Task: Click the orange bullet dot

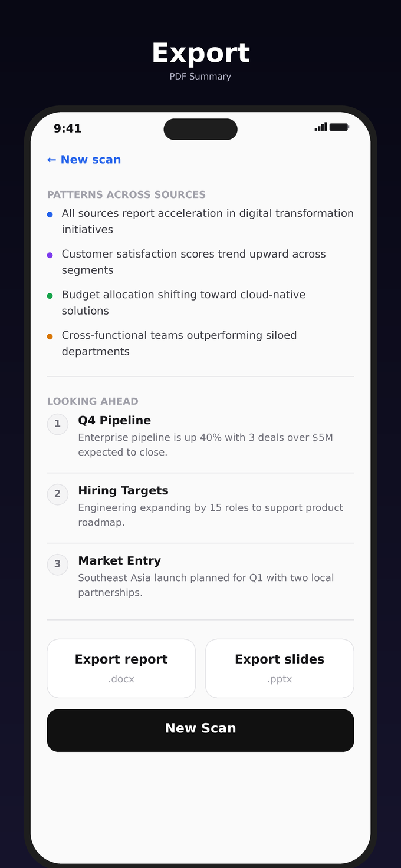Action: pos(50,336)
